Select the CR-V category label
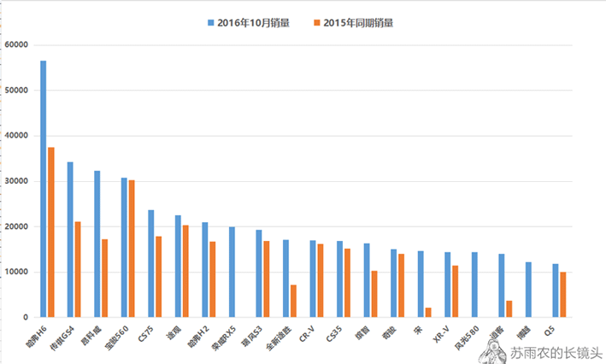Image resolution: width=606 pixels, height=364 pixels. click(307, 334)
